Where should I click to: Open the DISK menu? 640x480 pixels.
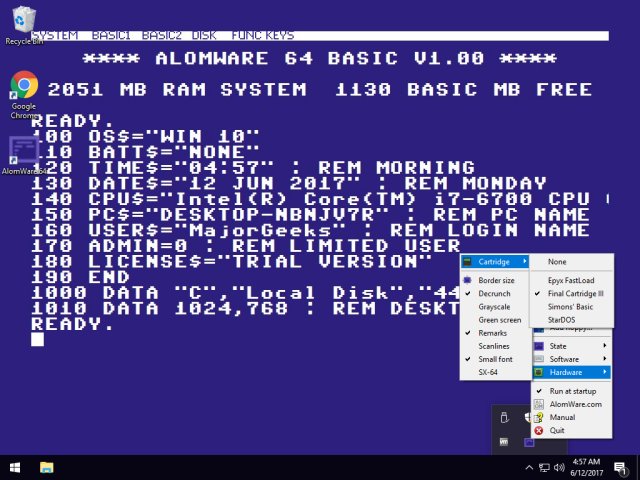click(x=204, y=36)
